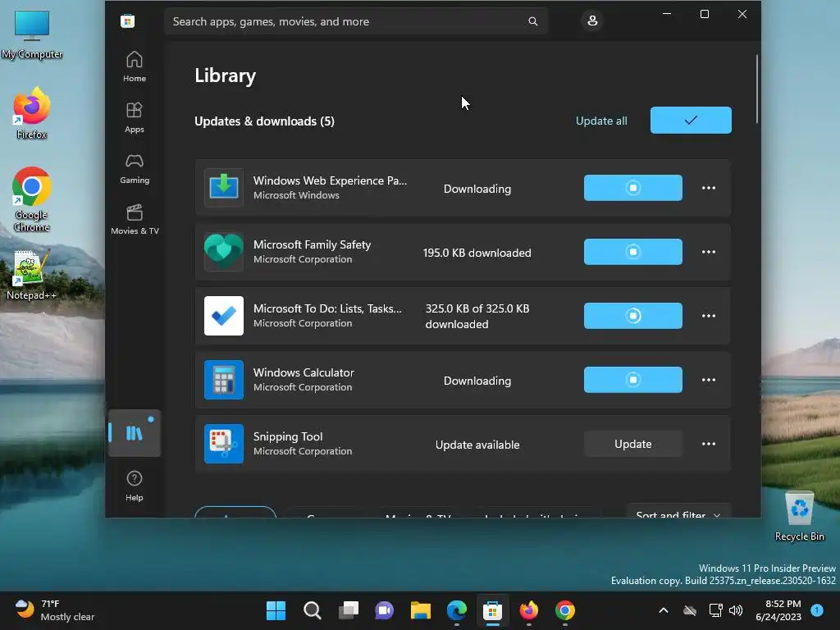Select the Google Chrome desktop shortcut

click(32, 199)
